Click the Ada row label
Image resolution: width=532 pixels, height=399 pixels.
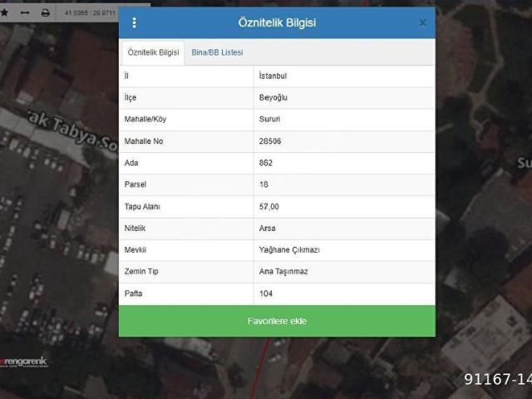pos(131,163)
